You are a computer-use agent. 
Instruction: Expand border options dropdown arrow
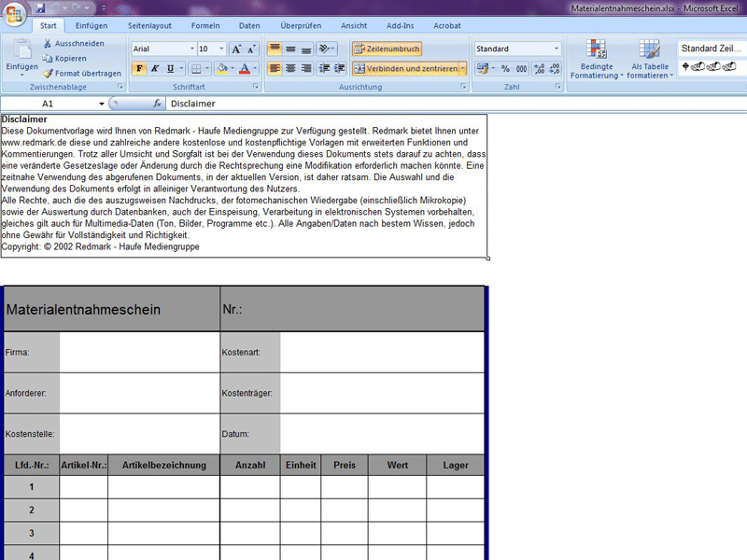point(207,68)
